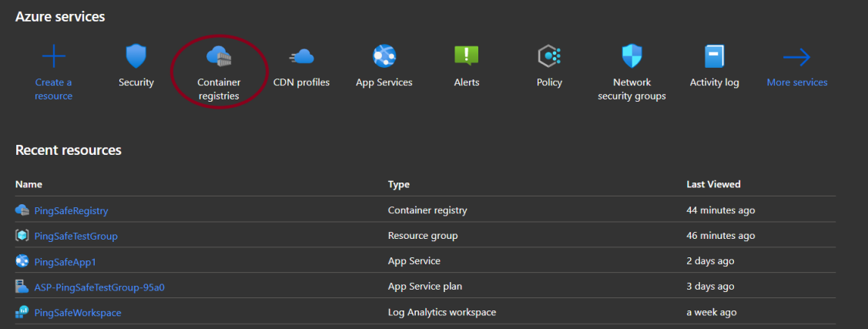Open the Security shield icon
Screen dimensions: 868x329
pos(136,56)
